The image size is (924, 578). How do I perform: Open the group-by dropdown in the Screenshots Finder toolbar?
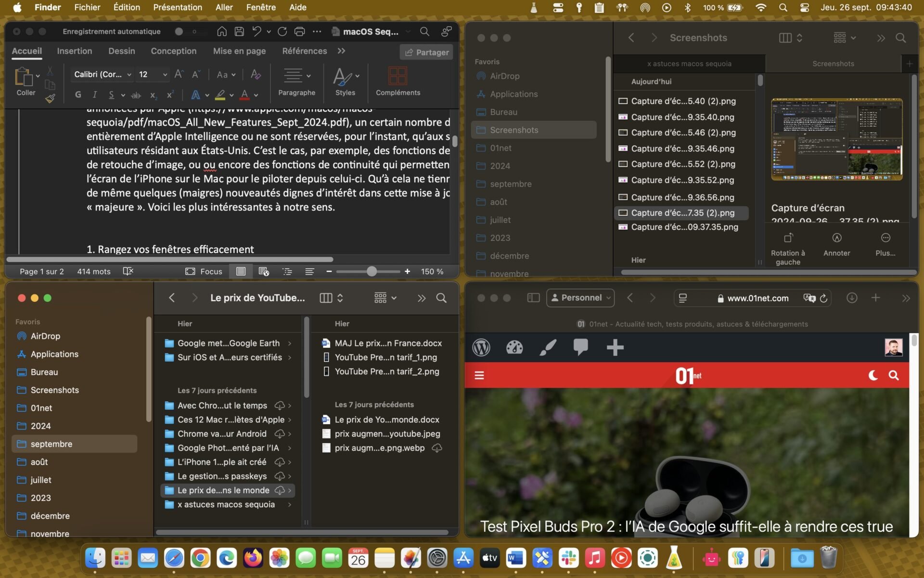point(845,38)
